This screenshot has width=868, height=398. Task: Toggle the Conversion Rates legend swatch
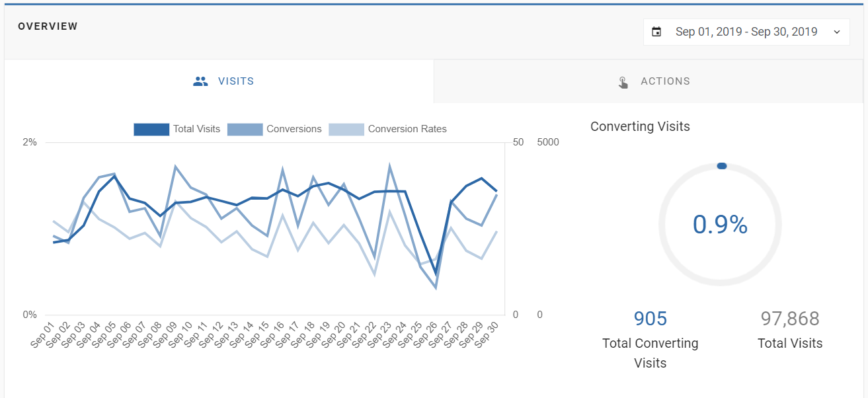[346, 129]
